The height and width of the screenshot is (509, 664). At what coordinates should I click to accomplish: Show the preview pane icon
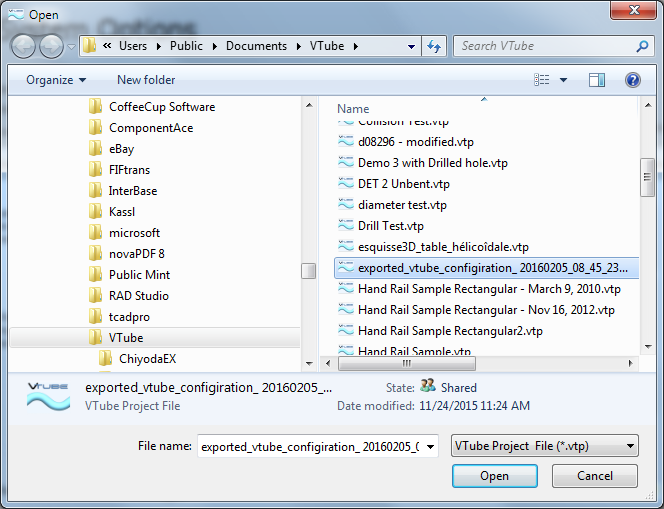(x=597, y=80)
